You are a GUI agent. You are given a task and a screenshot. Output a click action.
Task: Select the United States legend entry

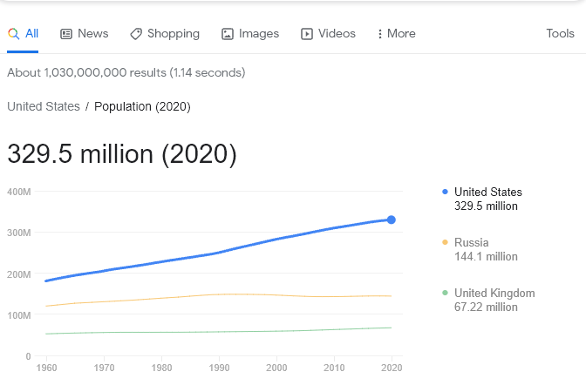pyautogui.click(x=482, y=199)
